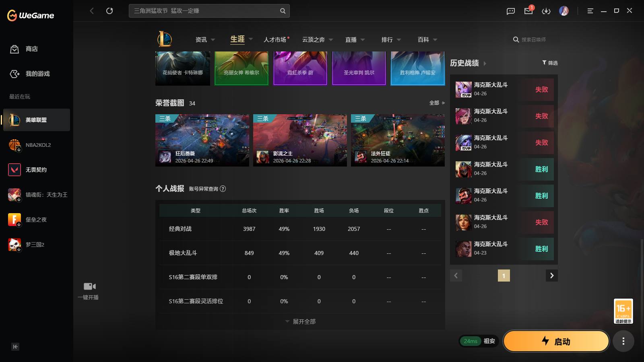Screen dimensions: 644x362
Task: Open the download manager icon
Action: (546, 11)
